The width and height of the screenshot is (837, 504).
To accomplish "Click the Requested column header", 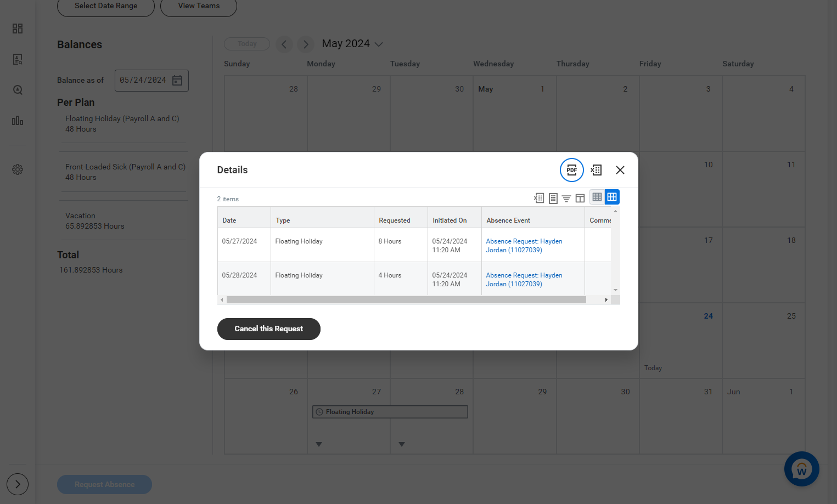I will pos(401,218).
